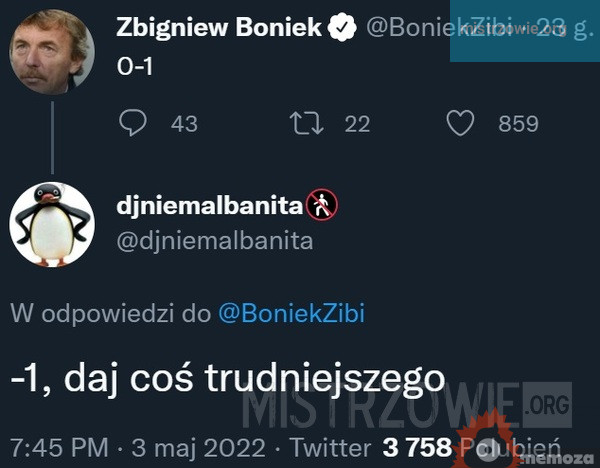This screenshot has height=468, width=600.
Task: Click the 22 retweets count
Action: coord(357,123)
